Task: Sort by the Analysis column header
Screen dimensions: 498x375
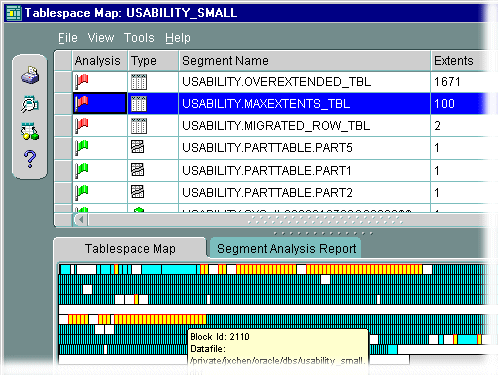Action: 100,61
